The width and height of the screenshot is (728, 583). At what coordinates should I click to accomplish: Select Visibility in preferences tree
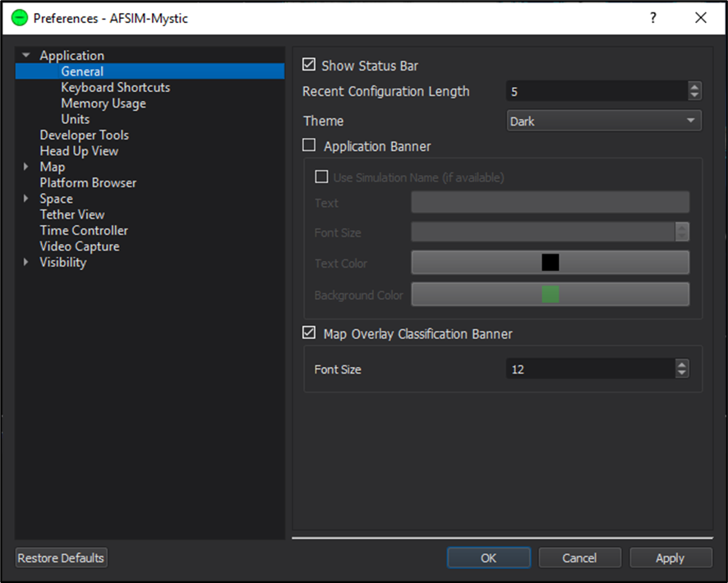(x=63, y=262)
